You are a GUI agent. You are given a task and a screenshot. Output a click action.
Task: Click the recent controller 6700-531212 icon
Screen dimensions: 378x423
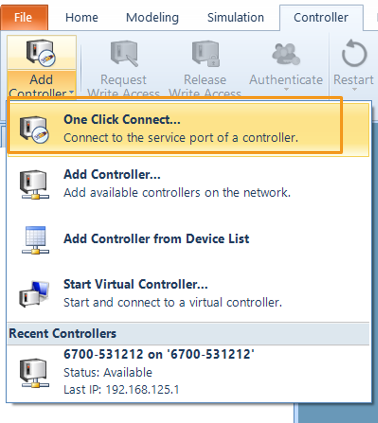34,372
